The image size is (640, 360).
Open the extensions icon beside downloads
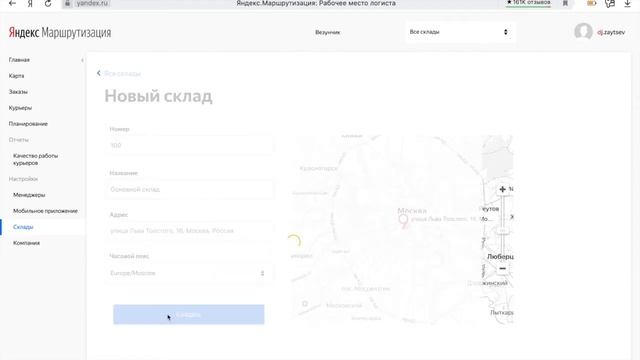click(x=610, y=4)
